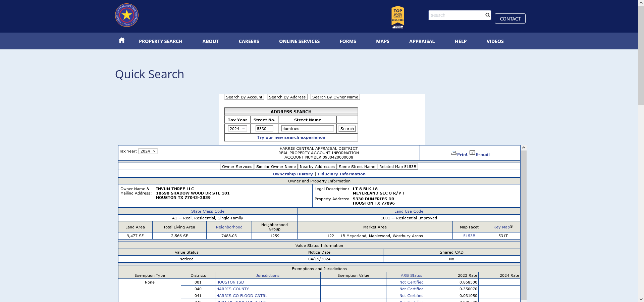Screen dimensions: 644x302
Task: Click the E-mail link
Action: 483,155
